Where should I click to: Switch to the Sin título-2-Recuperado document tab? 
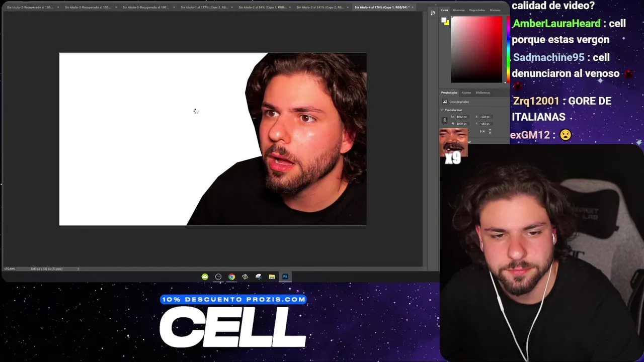(x=30, y=8)
